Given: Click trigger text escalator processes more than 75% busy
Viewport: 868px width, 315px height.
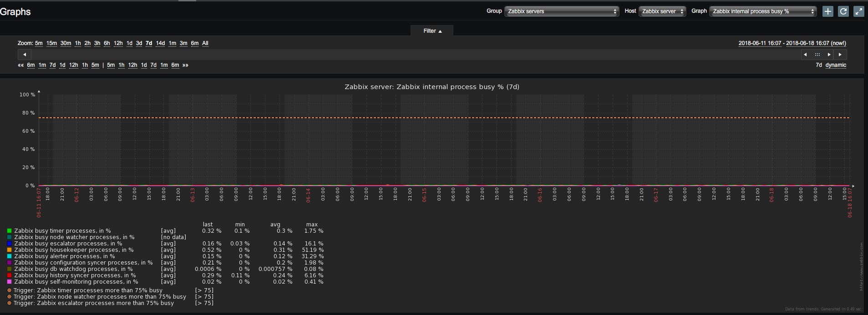Looking at the screenshot, I should coord(94,303).
